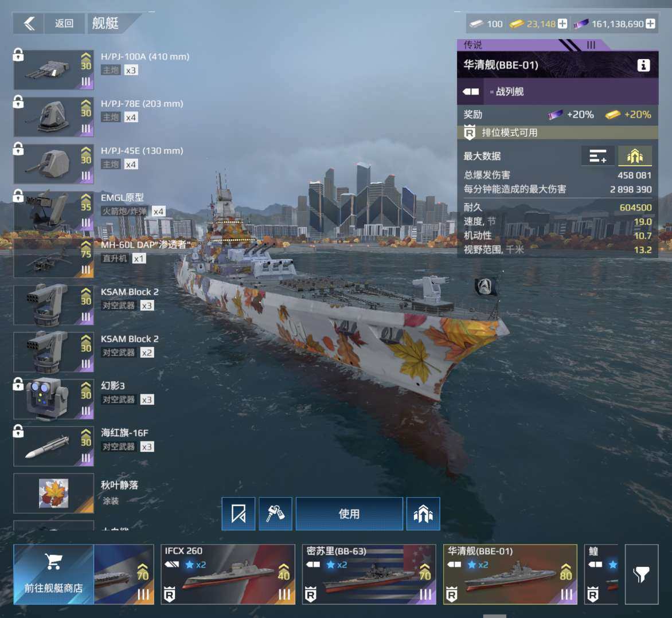The height and width of the screenshot is (618, 672).
Task: Add more gold with plus icon
Action: (x=562, y=24)
